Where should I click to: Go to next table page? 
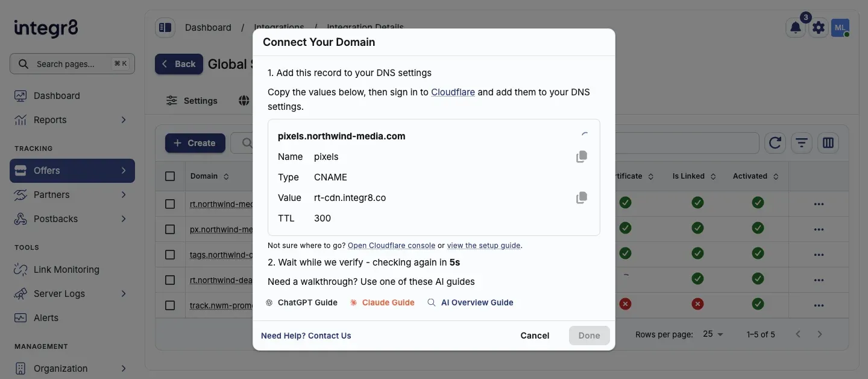pyautogui.click(x=820, y=334)
